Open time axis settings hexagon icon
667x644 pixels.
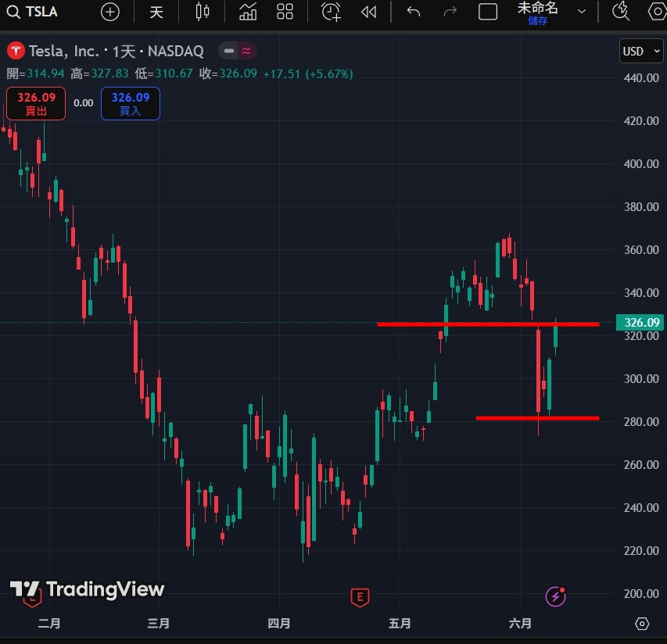642,624
